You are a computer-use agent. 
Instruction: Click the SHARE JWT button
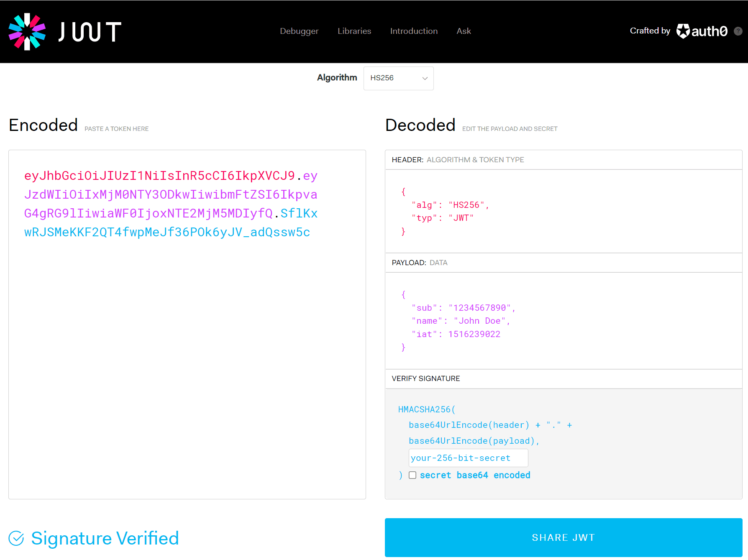point(564,537)
